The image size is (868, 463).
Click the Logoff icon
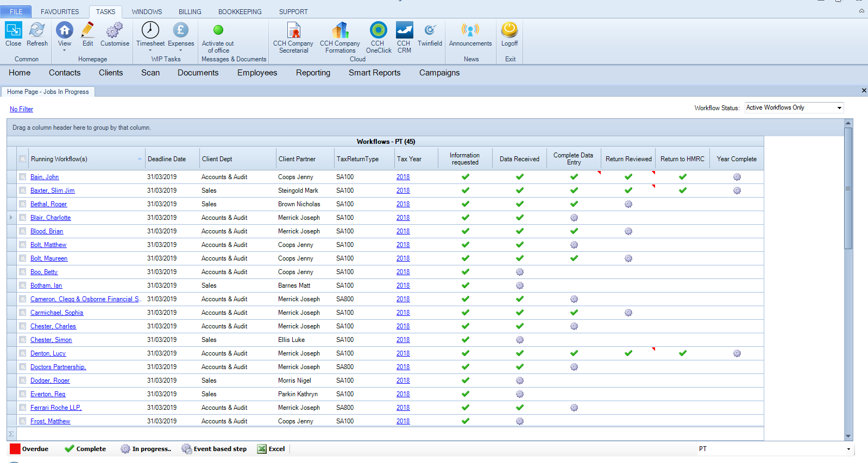click(509, 31)
